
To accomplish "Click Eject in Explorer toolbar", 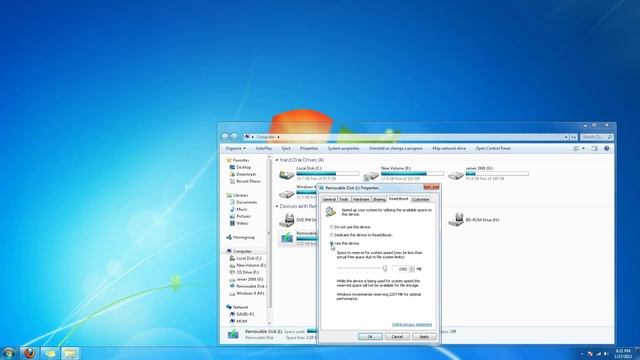I will click(x=286, y=149).
